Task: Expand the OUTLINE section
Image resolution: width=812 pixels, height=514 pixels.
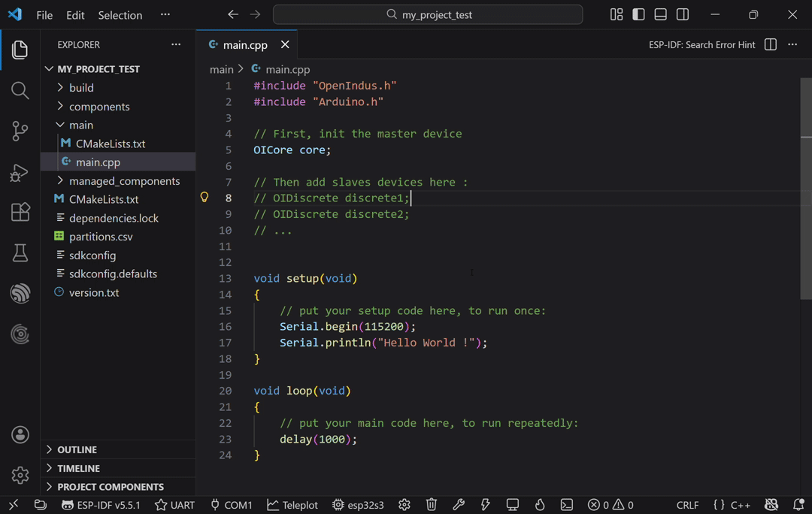Action: (77, 449)
